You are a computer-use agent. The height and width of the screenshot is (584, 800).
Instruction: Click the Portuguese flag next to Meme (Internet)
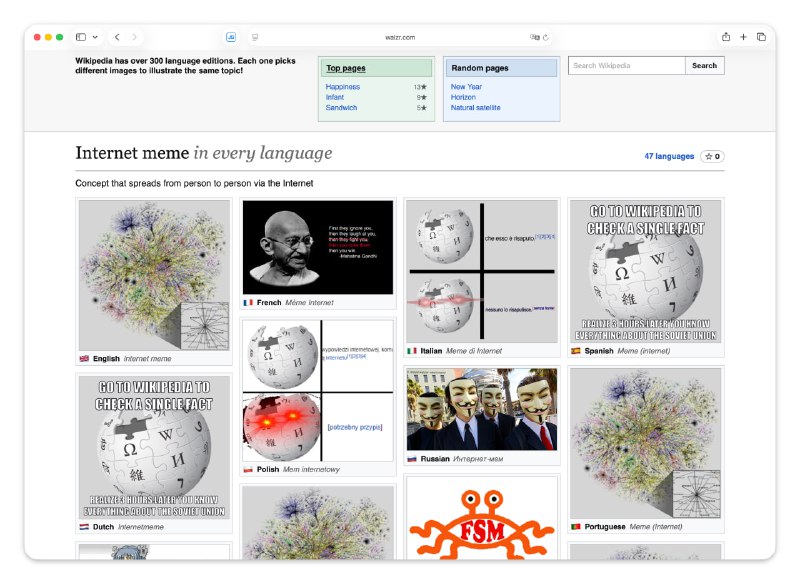tap(578, 525)
